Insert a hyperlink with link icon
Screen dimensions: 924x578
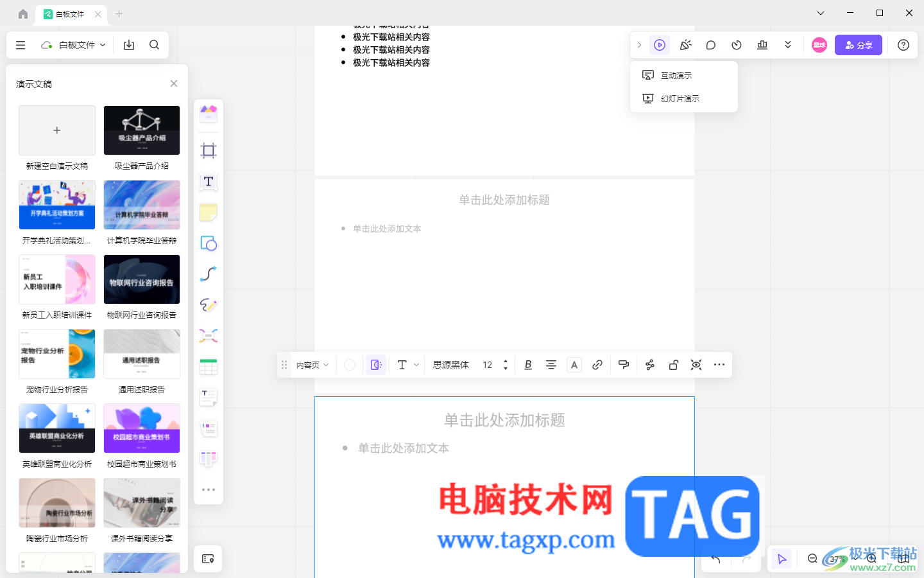pyautogui.click(x=597, y=365)
